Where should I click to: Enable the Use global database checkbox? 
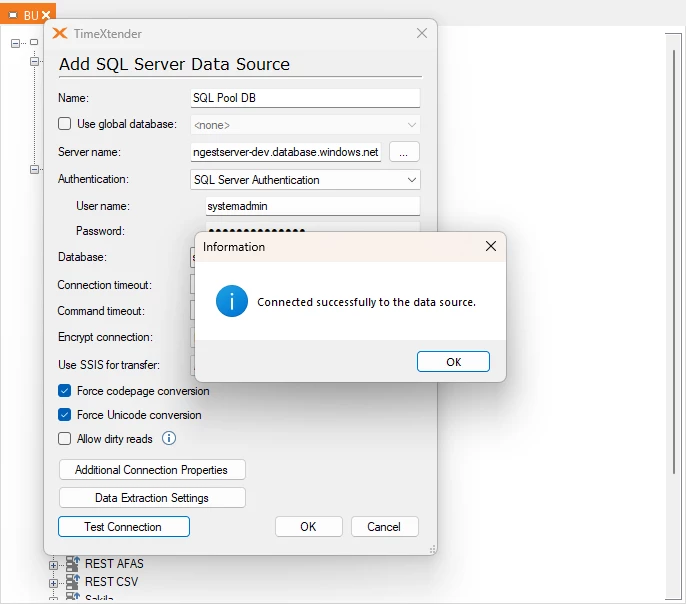65,124
